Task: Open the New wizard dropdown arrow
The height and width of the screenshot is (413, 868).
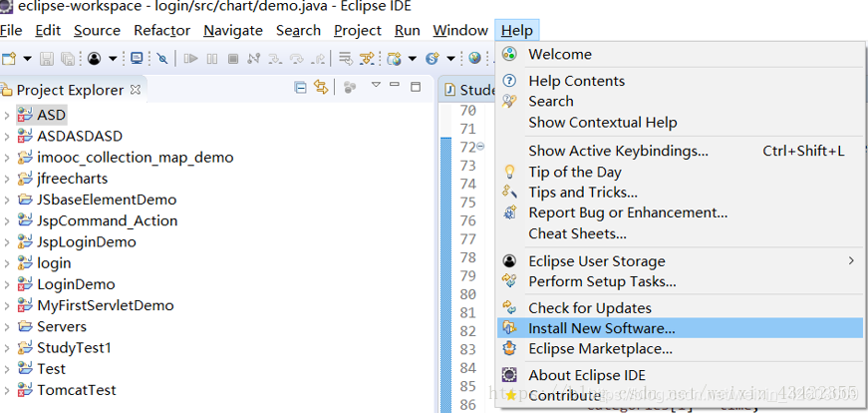Action: point(27,58)
